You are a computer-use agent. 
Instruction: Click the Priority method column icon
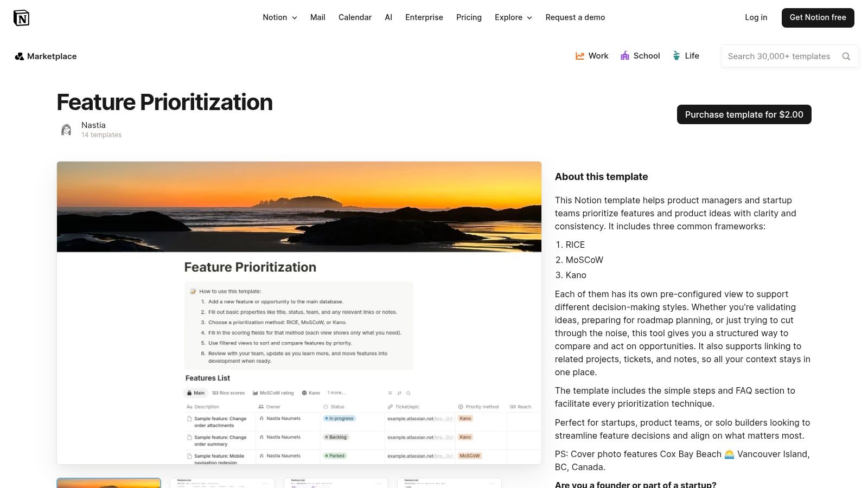tap(460, 407)
